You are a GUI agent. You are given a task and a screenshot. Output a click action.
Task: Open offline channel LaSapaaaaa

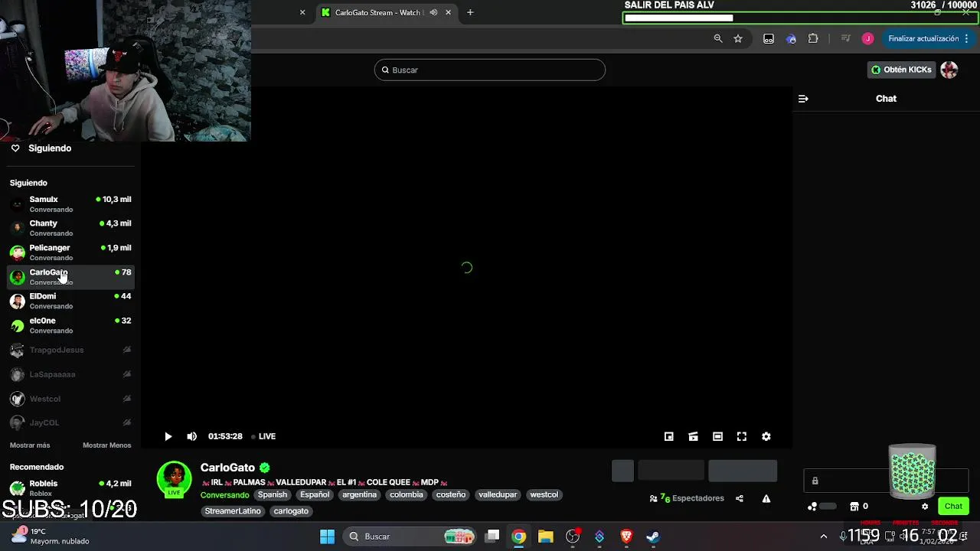70,374
